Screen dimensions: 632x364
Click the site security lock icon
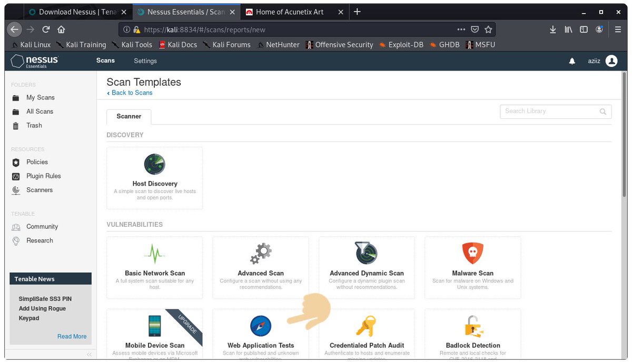tap(137, 29)
